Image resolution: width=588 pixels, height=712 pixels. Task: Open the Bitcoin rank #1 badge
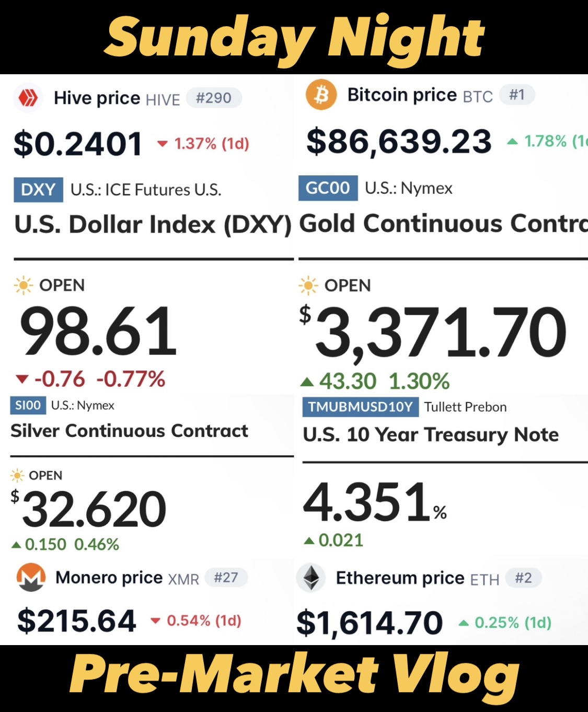click(517, 95)
